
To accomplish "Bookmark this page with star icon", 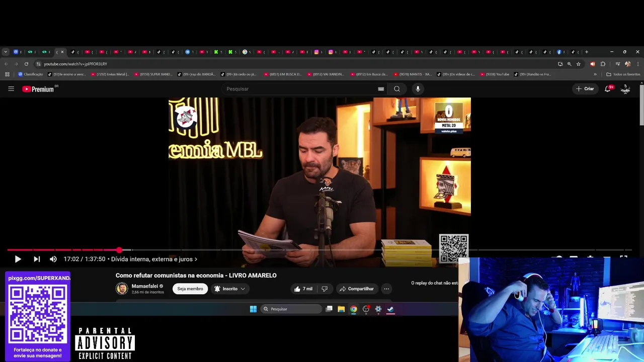I will [x=579, y=64].
